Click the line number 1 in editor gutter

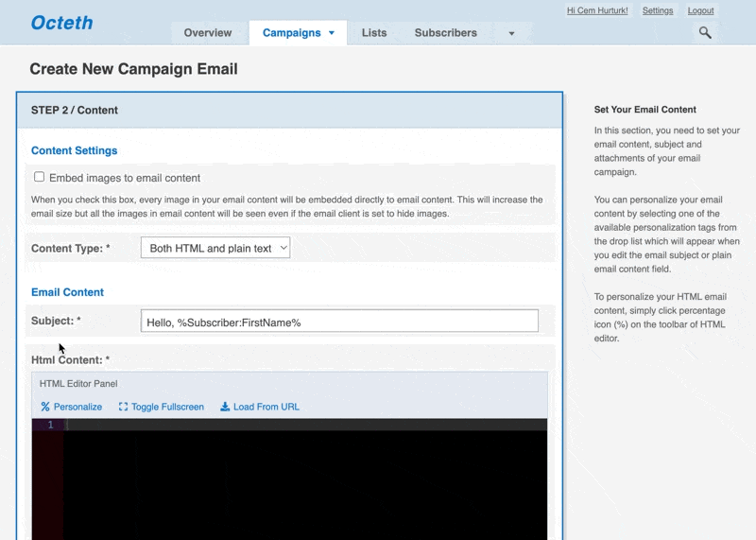[x=50, y=425]
